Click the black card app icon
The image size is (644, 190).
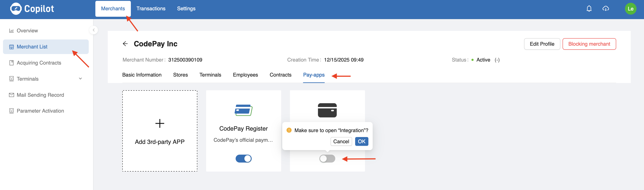[327, 110]
